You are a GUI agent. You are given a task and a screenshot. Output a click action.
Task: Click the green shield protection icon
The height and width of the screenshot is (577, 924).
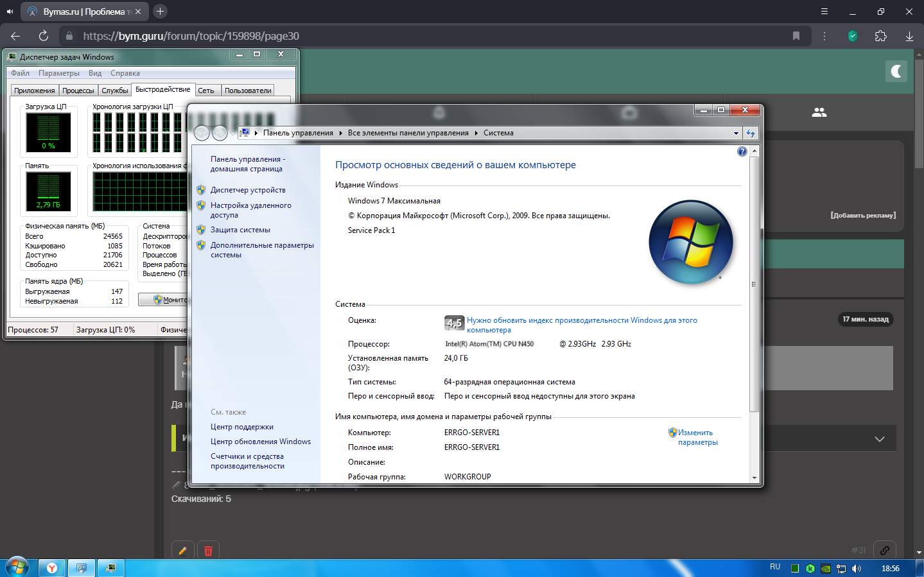pos(852,36)
